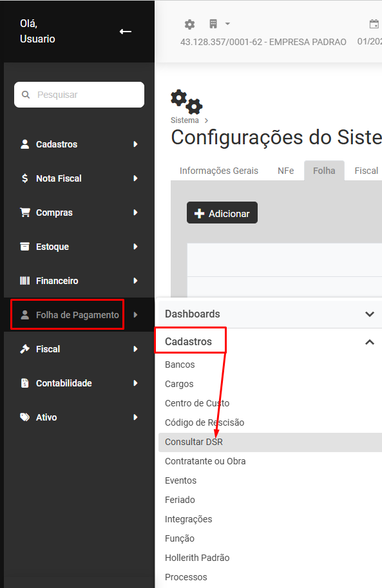Switch to the NFe tab
382x588 pixels.
[x=285, y=171]
